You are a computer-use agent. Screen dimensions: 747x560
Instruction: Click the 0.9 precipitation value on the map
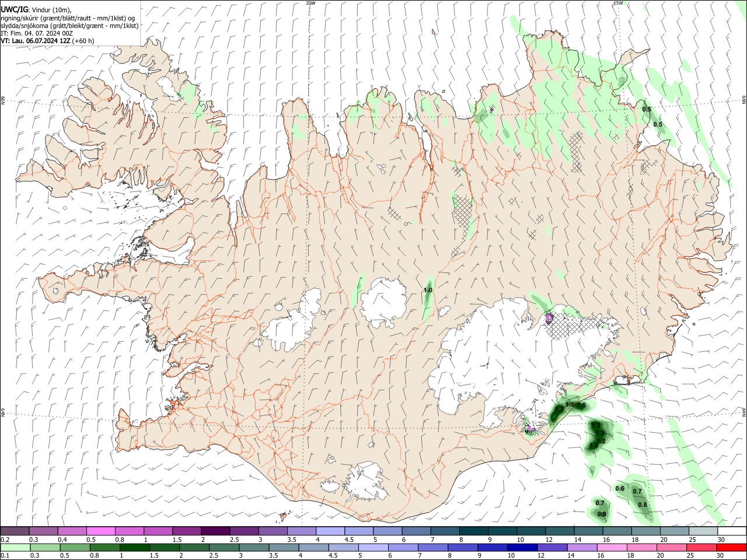click(602, 514)
